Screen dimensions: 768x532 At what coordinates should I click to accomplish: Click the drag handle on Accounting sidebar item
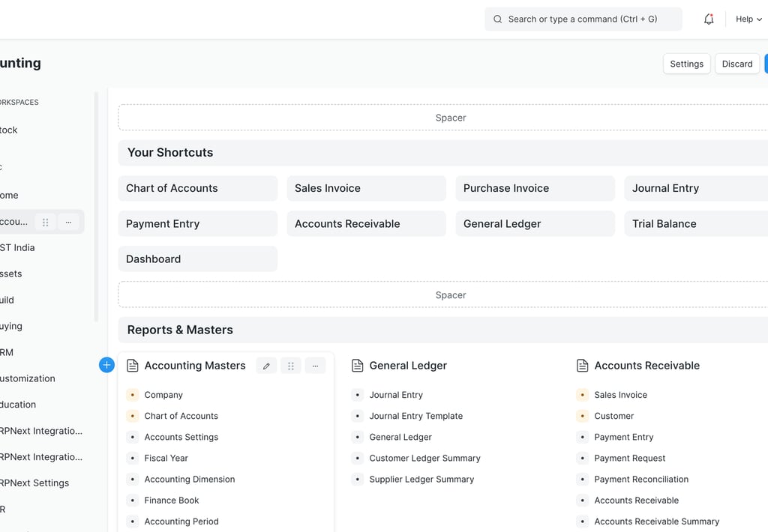coord(45,222)
